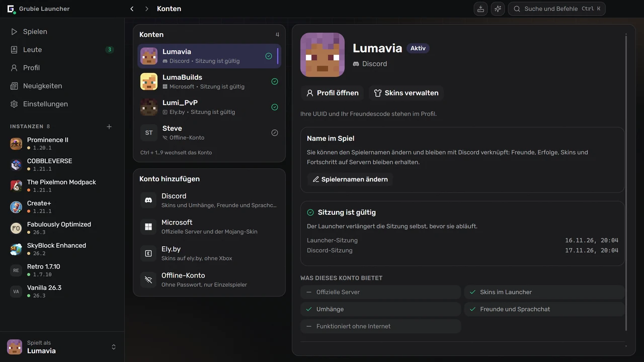The height and width of the screenshot is (362, 644).
Task: Open Create+ instance icon
Action: (x=16, y=207)
